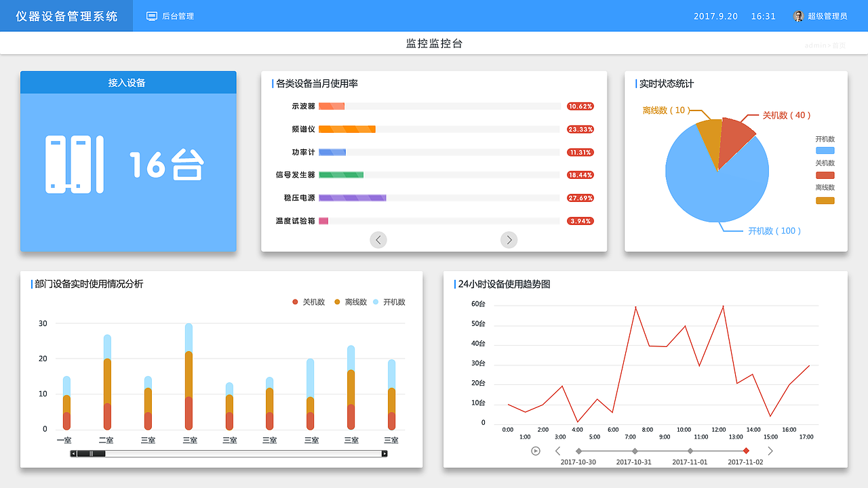Click the admin breadcrumb link
Viewport: 868px width, 488px height.
[814, 45]
